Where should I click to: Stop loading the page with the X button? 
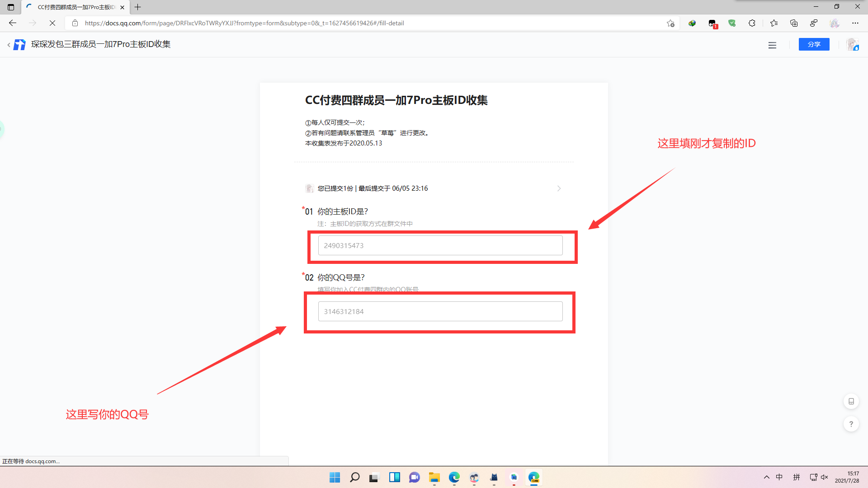52,23
